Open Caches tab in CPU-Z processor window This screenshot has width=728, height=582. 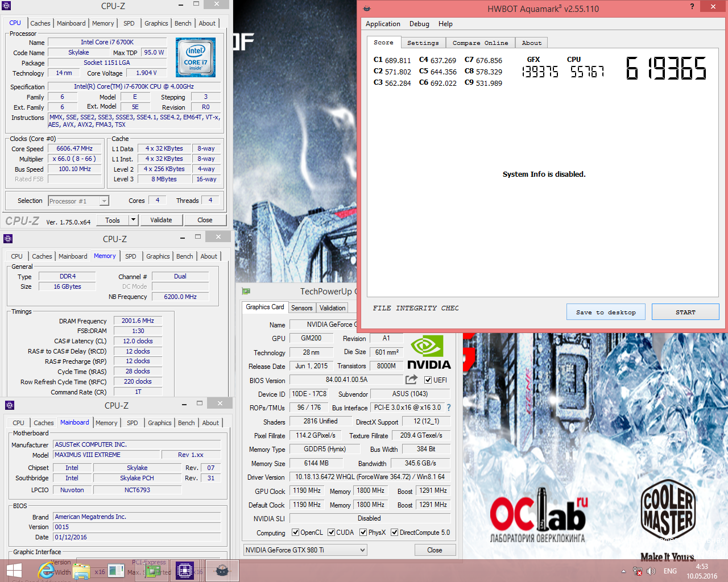40,23
